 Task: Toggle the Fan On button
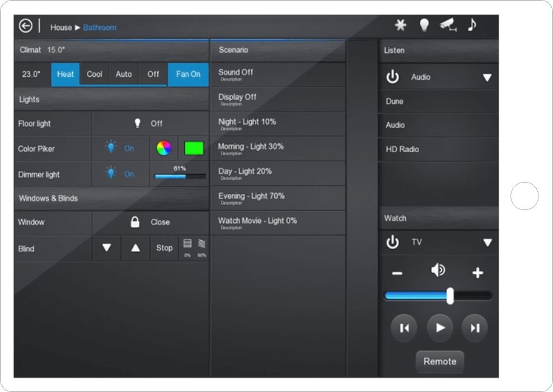point(188,74)
